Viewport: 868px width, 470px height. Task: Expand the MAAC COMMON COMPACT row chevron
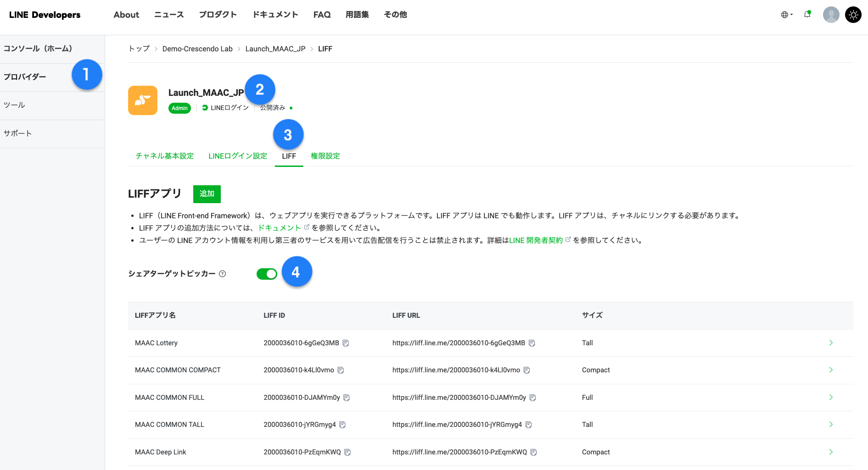tap(831, 370)
